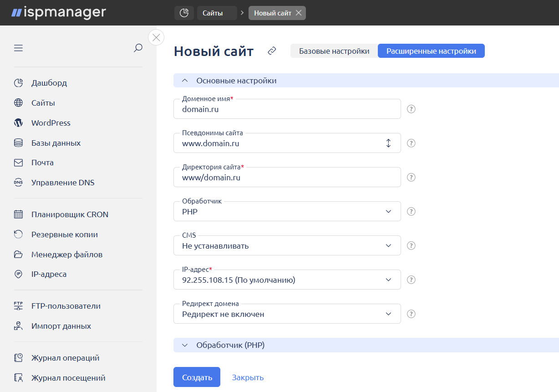Open the IP-адрес dropdown
The height and width of the screenshot is (392, 559).
click(x=287, y=280)
